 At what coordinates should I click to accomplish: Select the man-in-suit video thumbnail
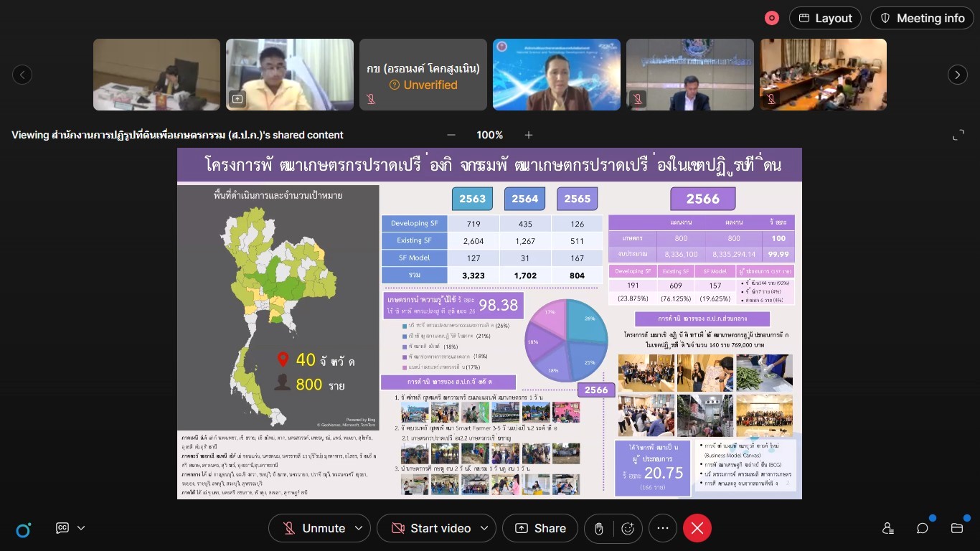(x=690, y=75)
